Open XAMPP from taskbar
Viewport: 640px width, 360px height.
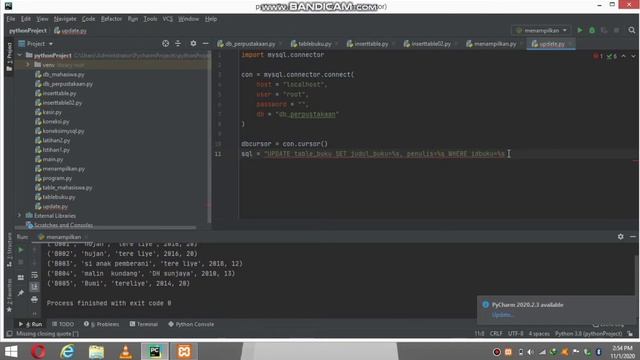(184, 351)
